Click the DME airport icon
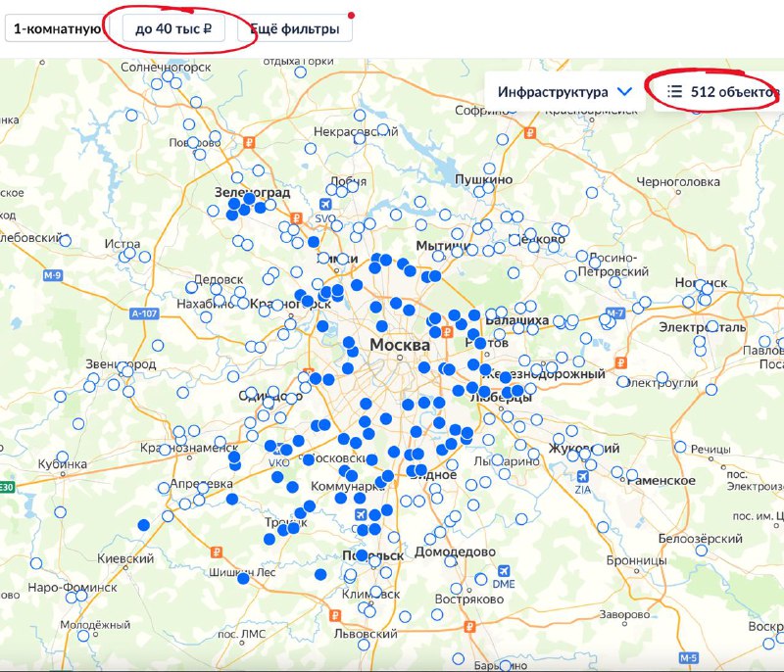The image size is (784, 672). (x=504, y=571)
